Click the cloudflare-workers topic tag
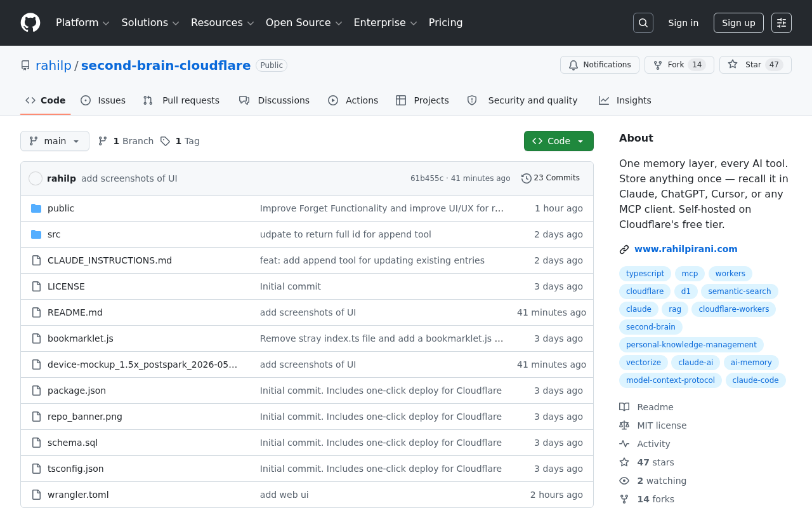 (x=734, y=309)
